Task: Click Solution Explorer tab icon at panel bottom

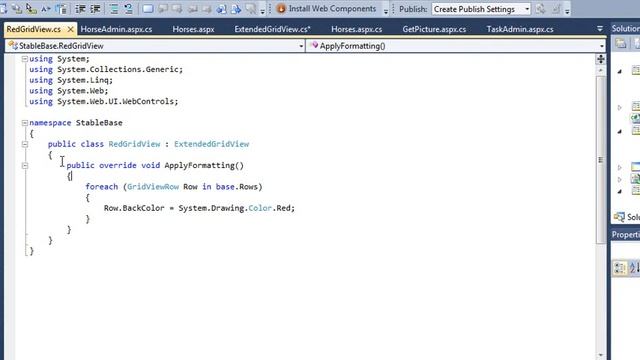Action: (x=619, y=217)
